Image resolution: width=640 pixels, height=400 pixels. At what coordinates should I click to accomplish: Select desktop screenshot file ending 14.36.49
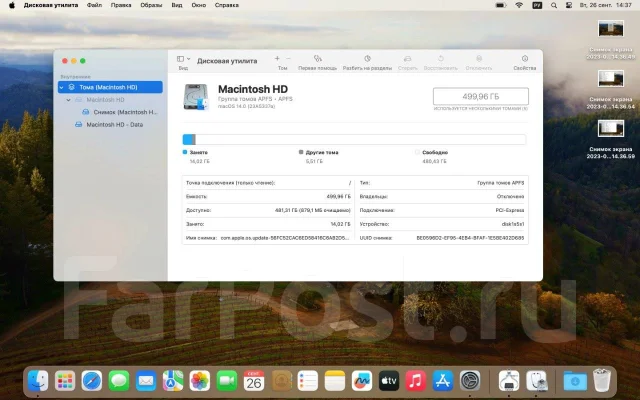point(611,40)
